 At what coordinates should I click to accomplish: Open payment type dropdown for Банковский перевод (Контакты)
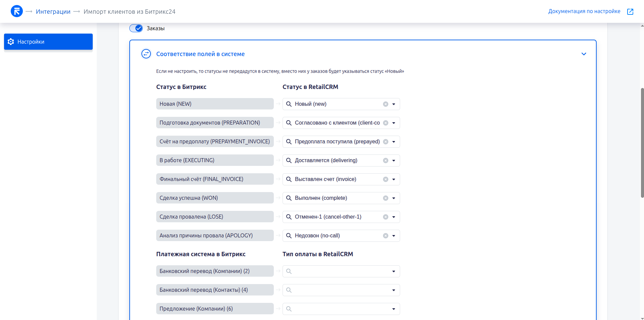coord(394,290)
